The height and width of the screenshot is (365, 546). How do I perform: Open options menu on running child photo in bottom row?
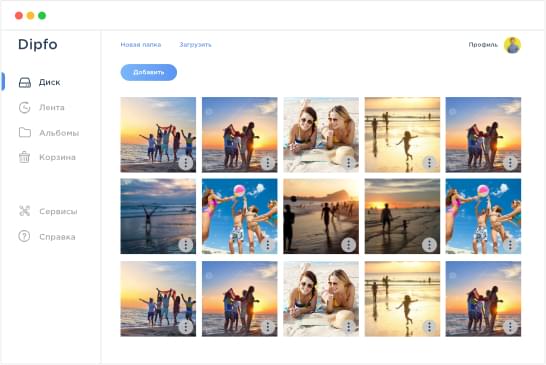(429, 327)
